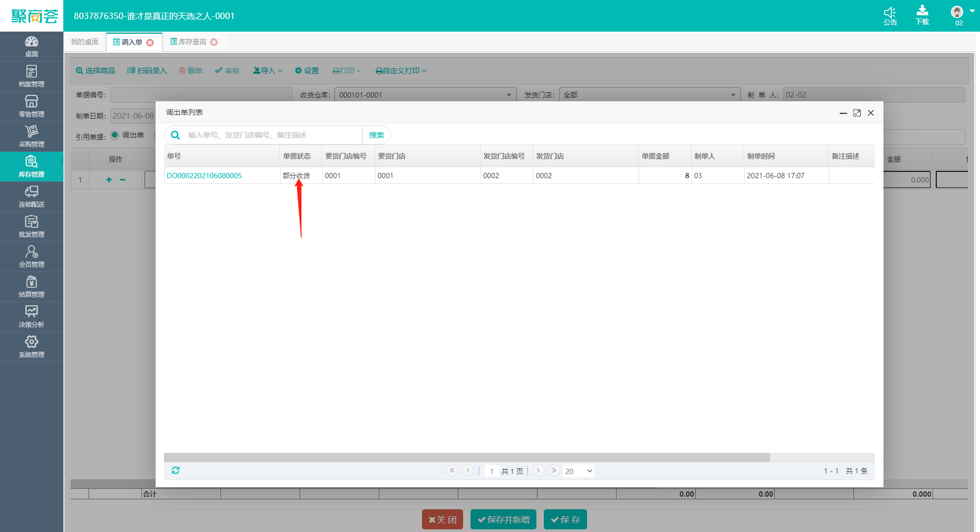Expand the 导入 dropdown

coord(268,71)
